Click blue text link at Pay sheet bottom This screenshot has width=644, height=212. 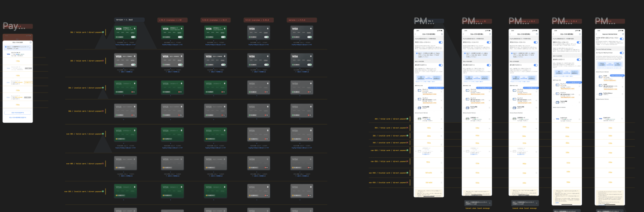17,117
